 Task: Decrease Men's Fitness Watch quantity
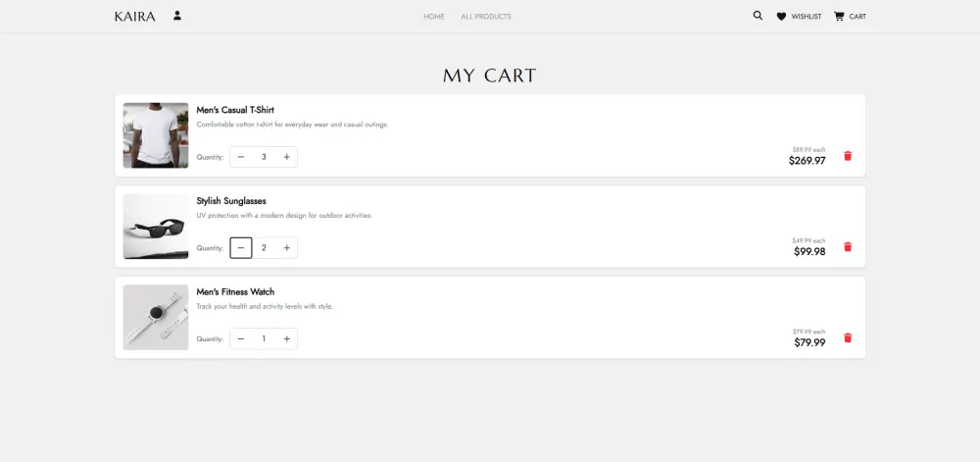pos(241,339)
